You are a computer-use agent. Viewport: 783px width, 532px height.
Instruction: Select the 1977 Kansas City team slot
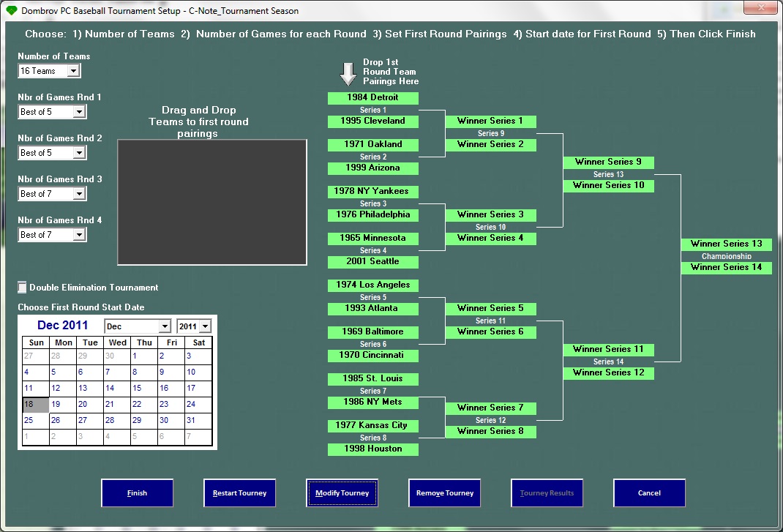tap(373, 426)
